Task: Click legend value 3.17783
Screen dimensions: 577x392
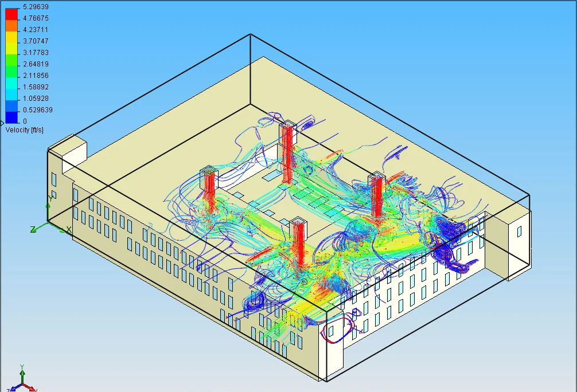Action: coord(36,52)
